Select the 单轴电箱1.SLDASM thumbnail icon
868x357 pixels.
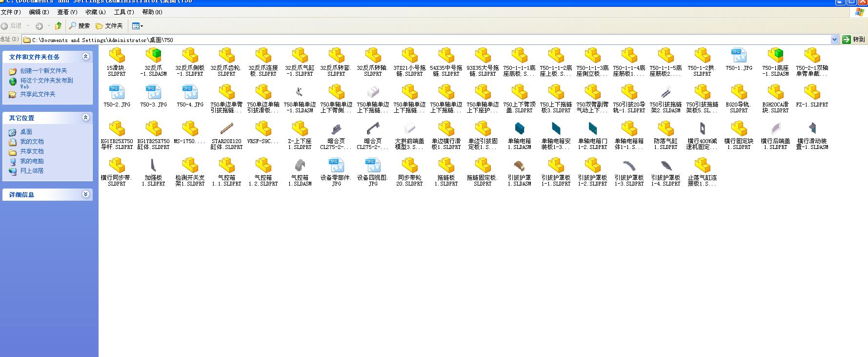point(519,128)
